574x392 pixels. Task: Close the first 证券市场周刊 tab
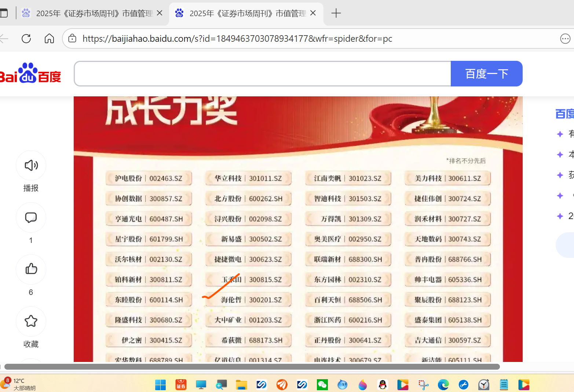(x=160, y=13)
